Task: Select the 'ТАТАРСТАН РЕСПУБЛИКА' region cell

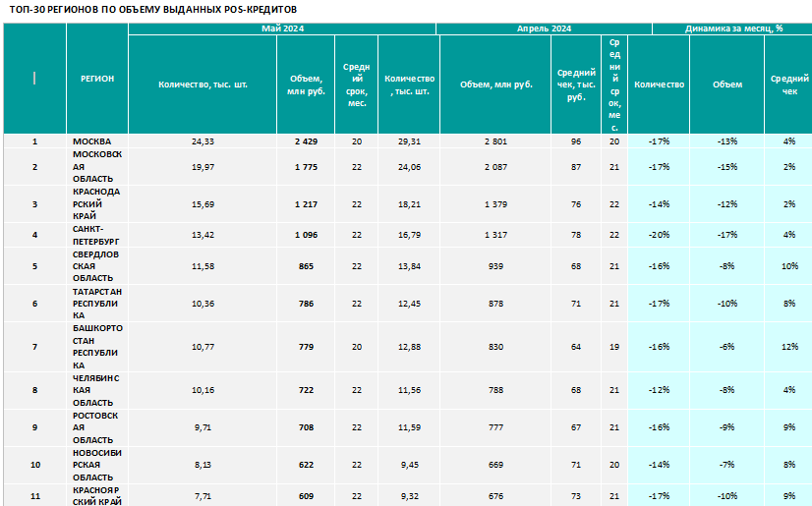Action: click(97, 304)
